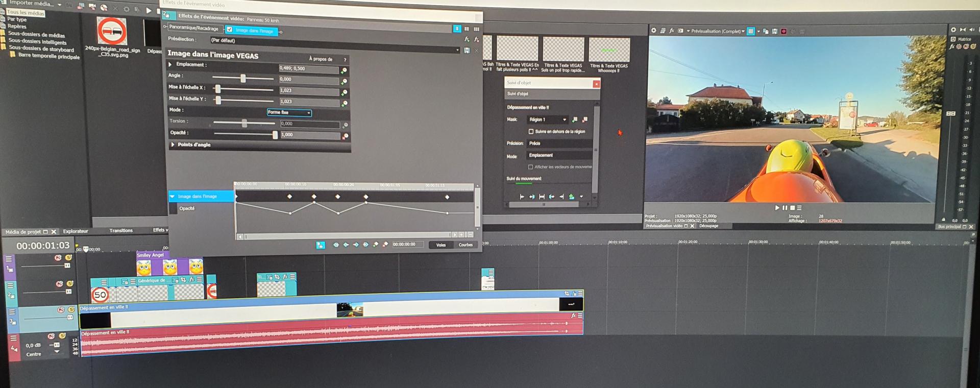Pause the video preview

coord(785,208)
